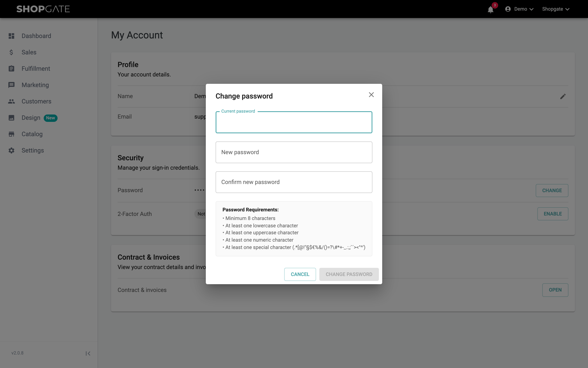Viewport: 588px width, 368px height.
Task: Expand the Demo user dropdown chevron
Action: coord(532,9)
